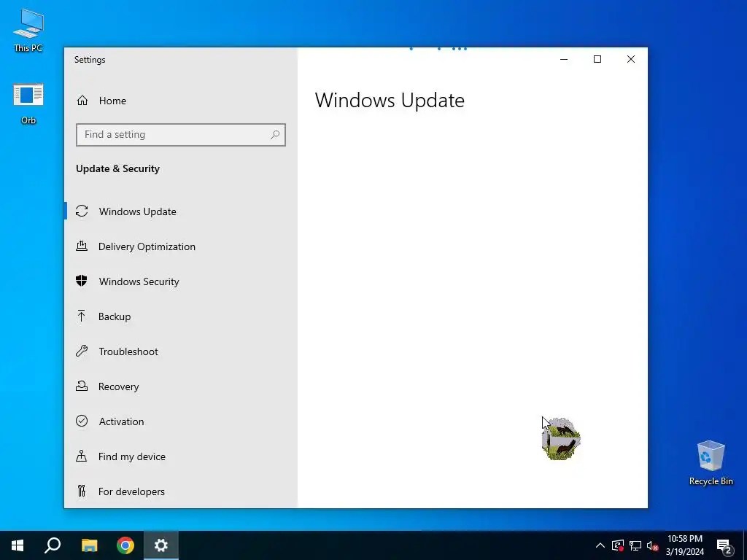Click the muted volume tray icon
This screenshot has width=747, height=560.
(652, 545)
